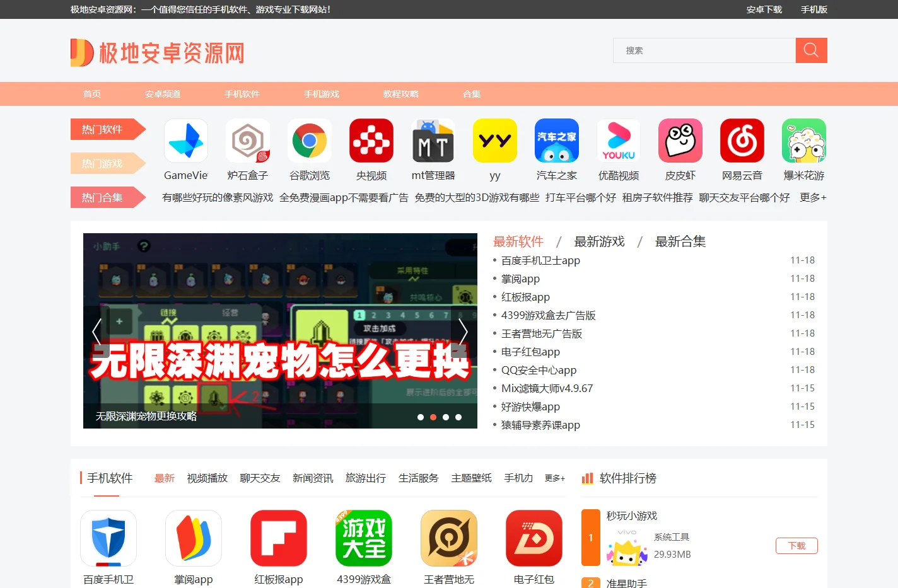
Task: Expand 更多+ in 手机软件 categories
Action: [555, 478]
